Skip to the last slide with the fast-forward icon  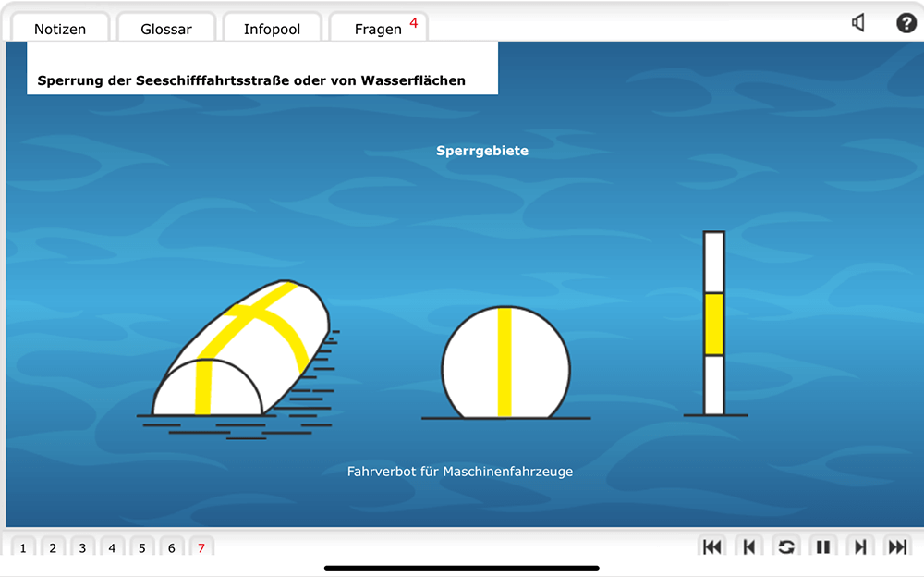pos(896,547)
